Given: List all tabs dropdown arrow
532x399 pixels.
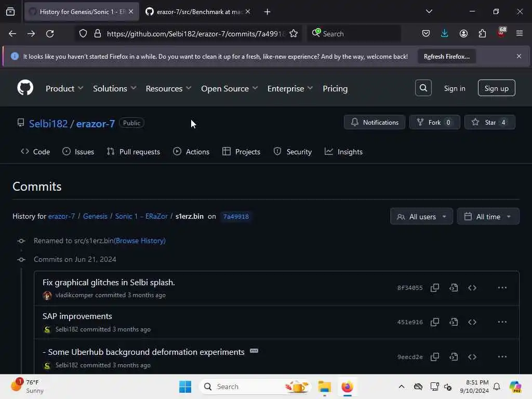Looking at the screenshot, I should 429,11.
